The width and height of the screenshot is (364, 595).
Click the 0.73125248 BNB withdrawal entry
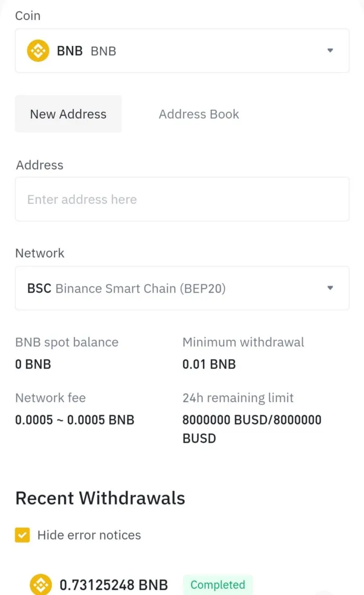[x=114, y=585]
